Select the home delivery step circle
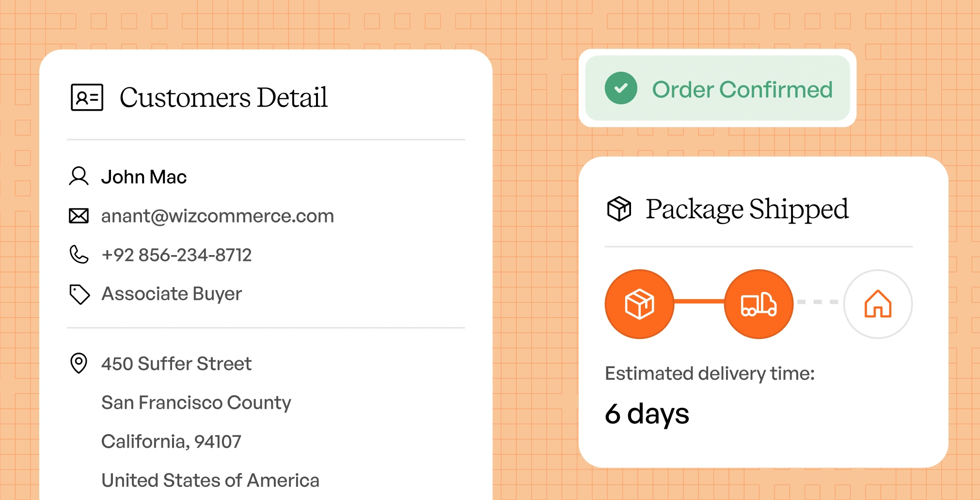Viewport: 980px width, 500px height. pos(878,304)
